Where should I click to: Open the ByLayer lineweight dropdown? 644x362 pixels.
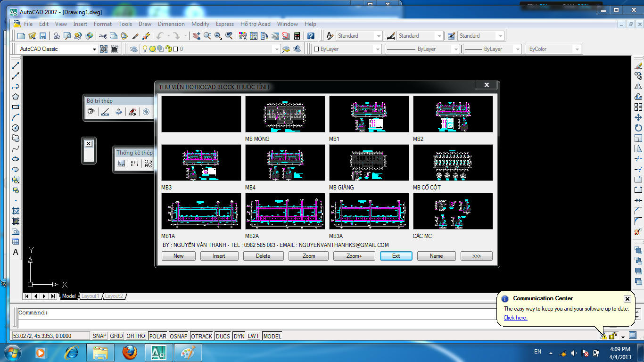518,49
